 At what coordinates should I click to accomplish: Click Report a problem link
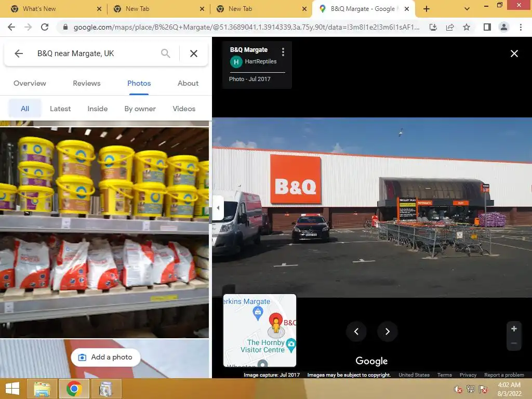[504, 375]
